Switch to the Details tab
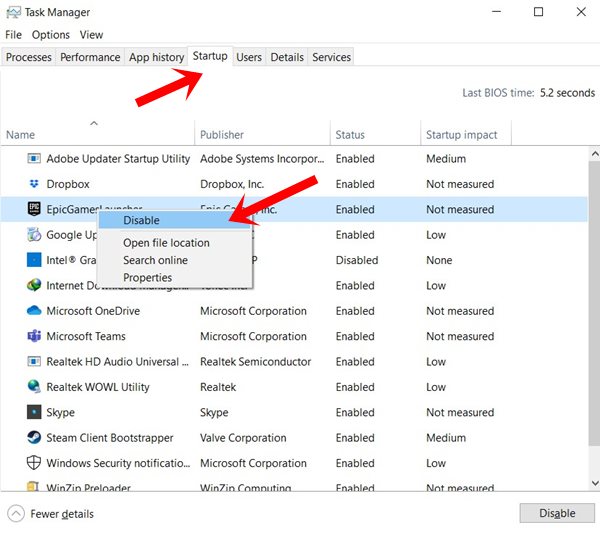 pyautogui.click(x=287, y=57)
